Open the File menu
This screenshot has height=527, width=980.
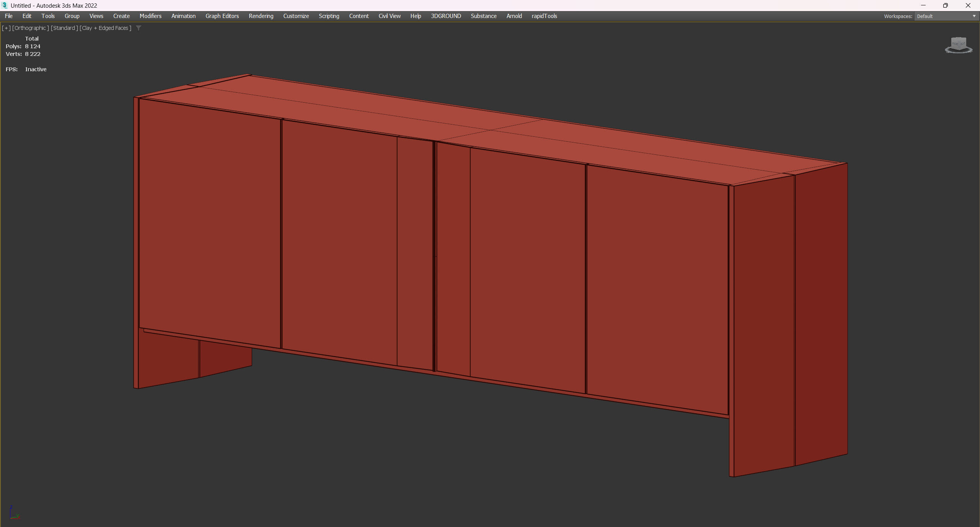coord(9,16)
